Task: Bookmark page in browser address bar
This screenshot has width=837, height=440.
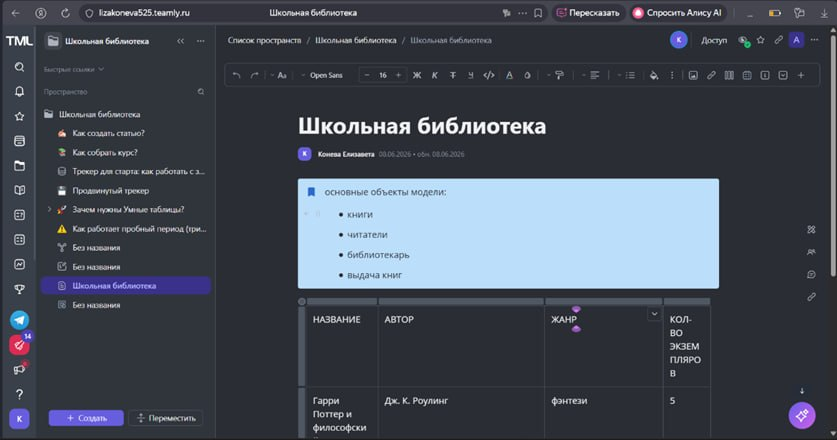Action: pyautogui.click(x=538, y=13)
